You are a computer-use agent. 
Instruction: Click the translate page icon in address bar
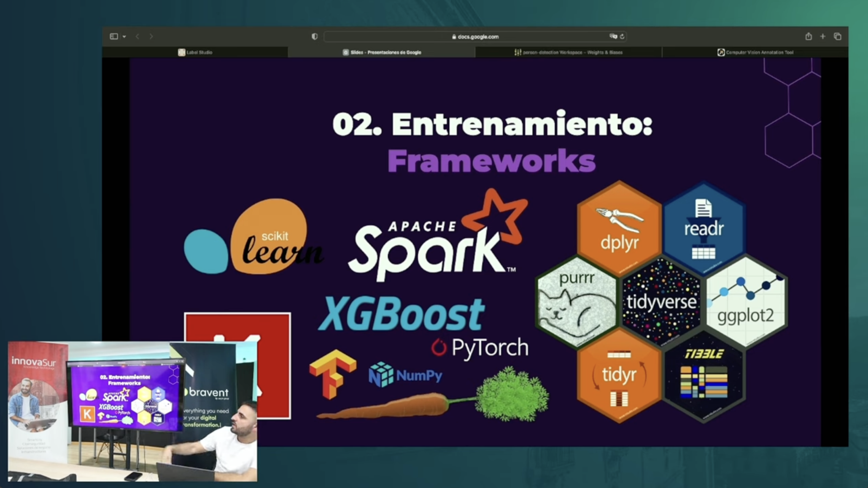(x=613, y=37)
